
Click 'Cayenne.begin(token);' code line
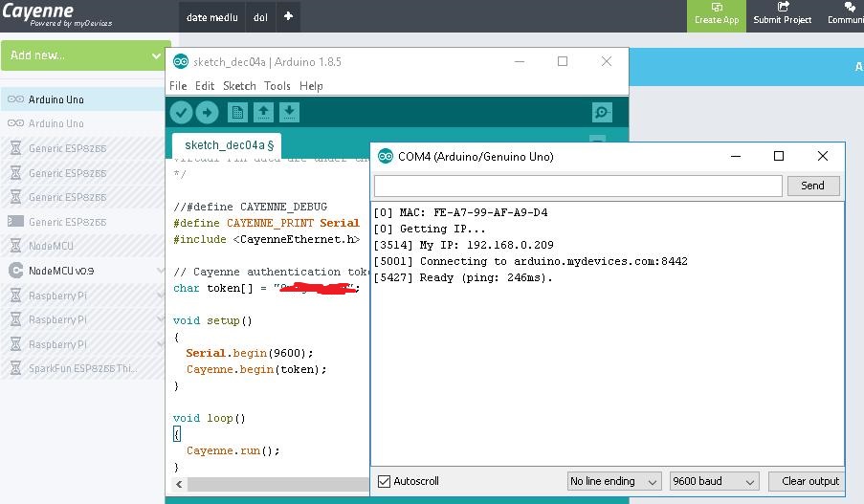click(256, 369)
